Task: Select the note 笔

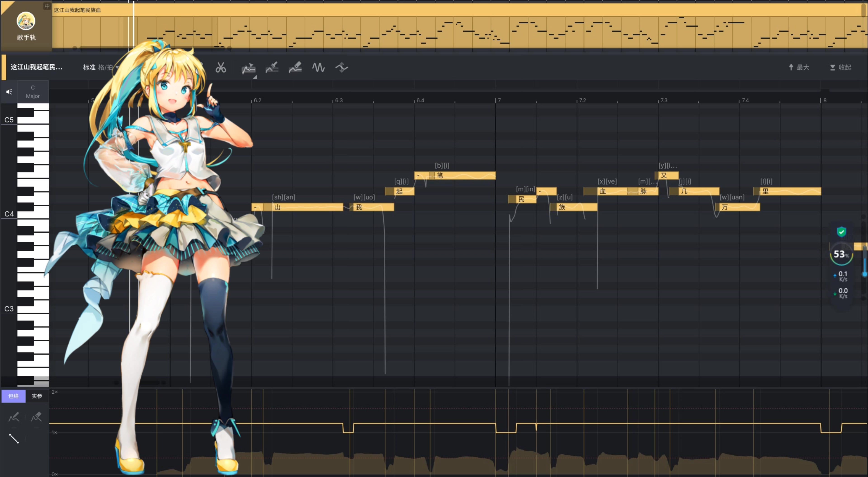Action: pyautogui.click(x=465, y=175)
